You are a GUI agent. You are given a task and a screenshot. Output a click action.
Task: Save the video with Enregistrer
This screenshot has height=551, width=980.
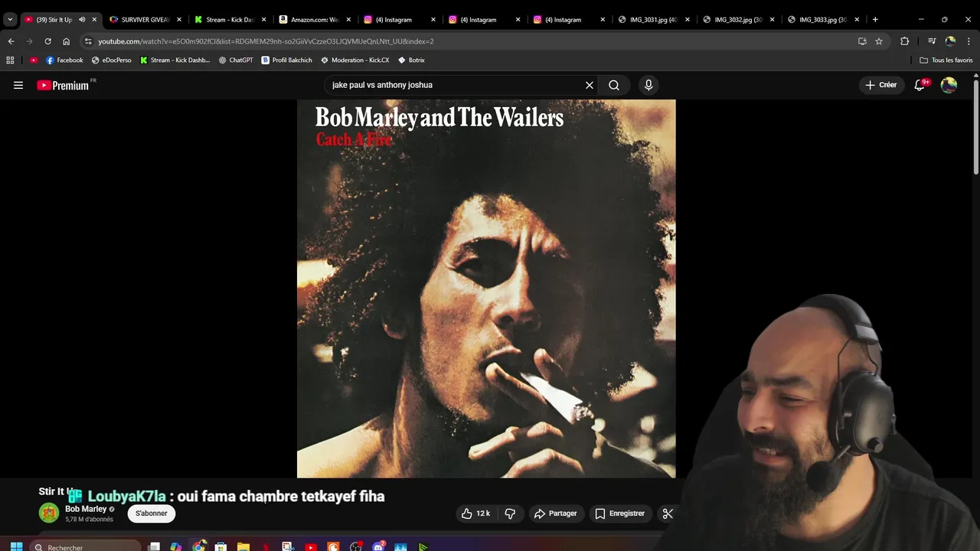[620, 514]
